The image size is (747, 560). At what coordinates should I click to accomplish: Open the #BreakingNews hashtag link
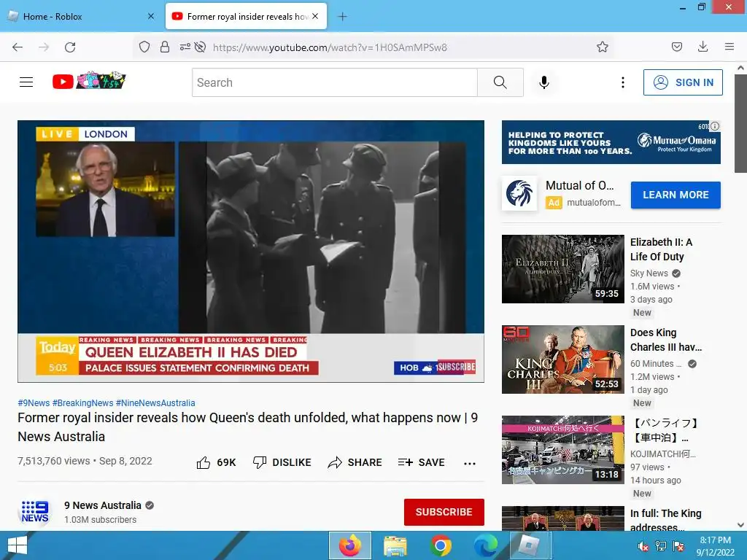pyautogui.click(x=83, y=402)
